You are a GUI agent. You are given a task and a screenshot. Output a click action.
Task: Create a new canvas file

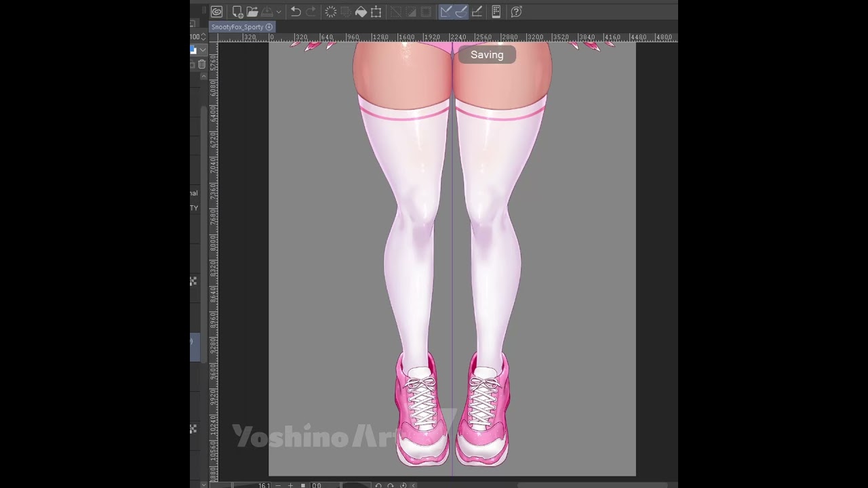(x=237, y=12)
